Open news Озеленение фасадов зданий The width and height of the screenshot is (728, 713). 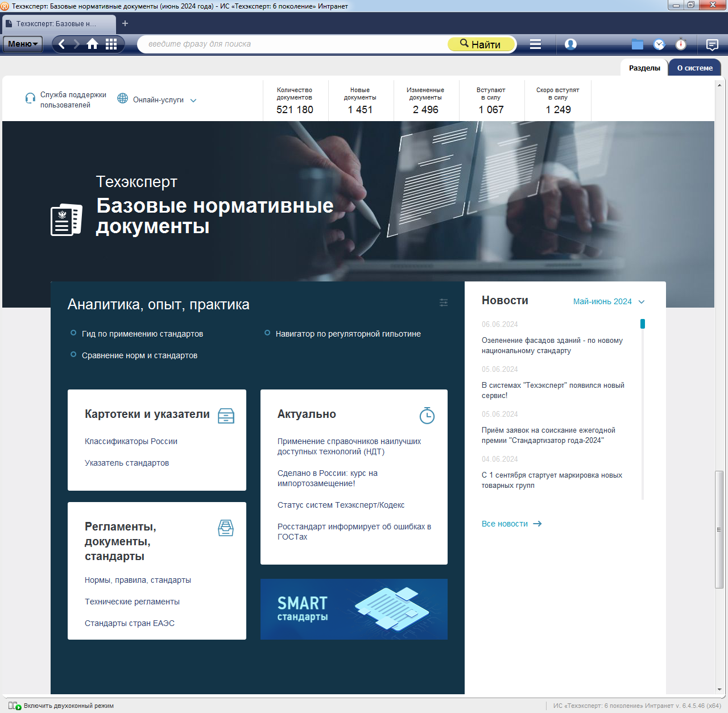pos(552,346)
